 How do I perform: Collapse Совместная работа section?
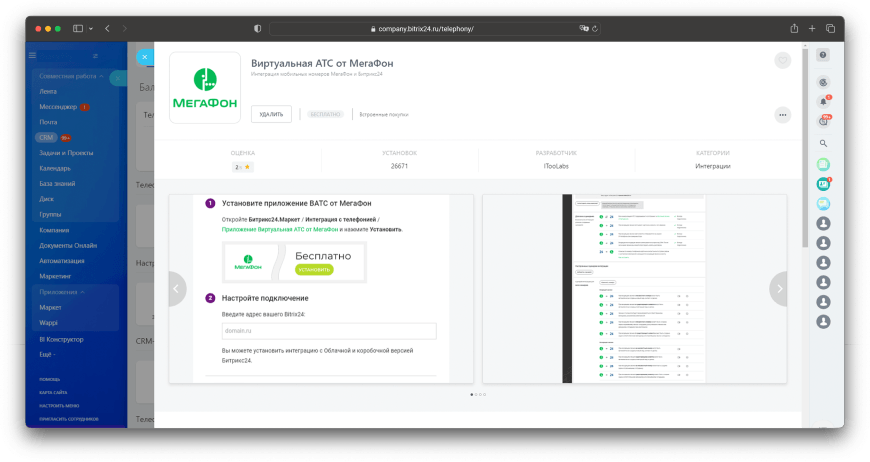(71, 76)
